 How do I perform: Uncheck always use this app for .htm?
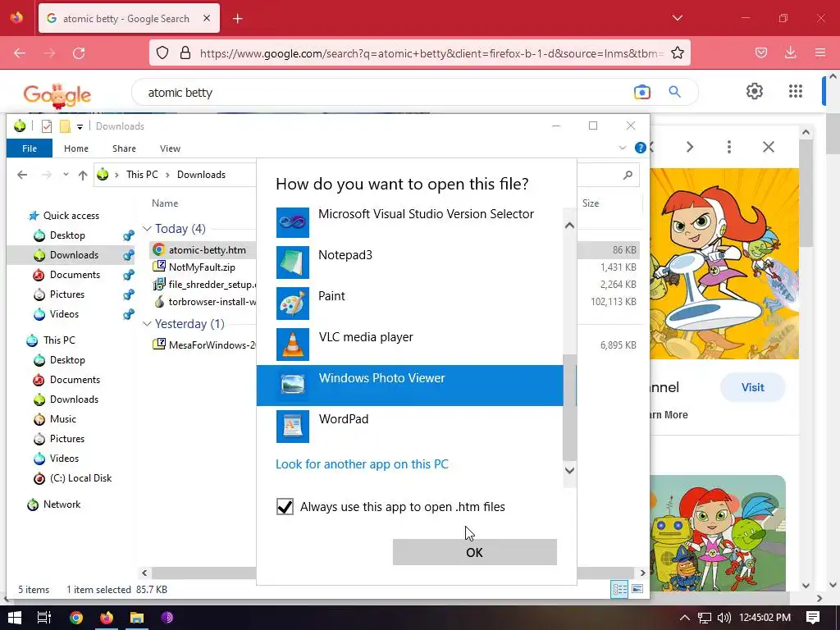click(285, 506)
